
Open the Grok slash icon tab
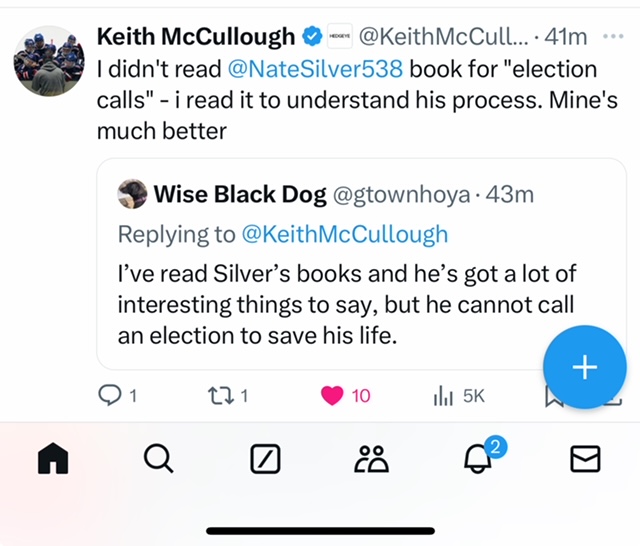click(x=264, y=458)
